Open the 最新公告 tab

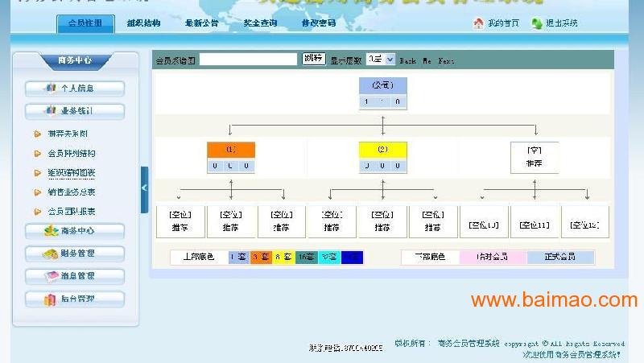(201, 23)
